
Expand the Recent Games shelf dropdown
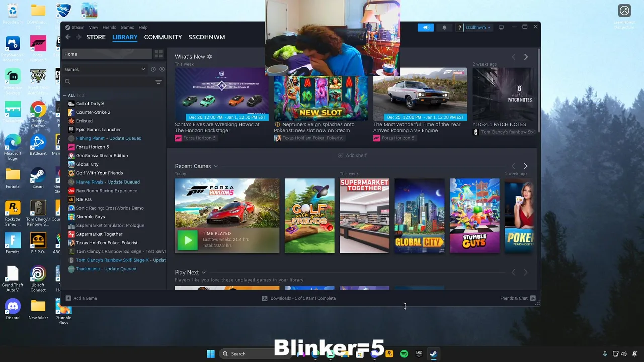(215, 166)
